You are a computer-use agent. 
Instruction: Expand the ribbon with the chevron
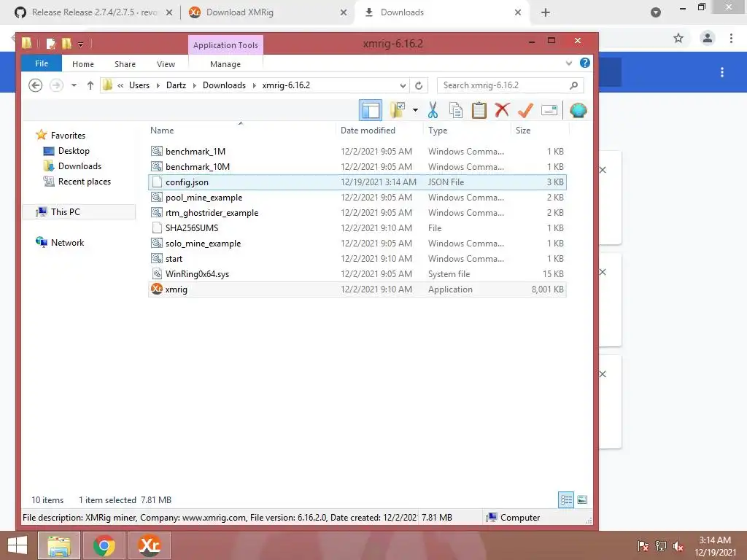(569, 63)
